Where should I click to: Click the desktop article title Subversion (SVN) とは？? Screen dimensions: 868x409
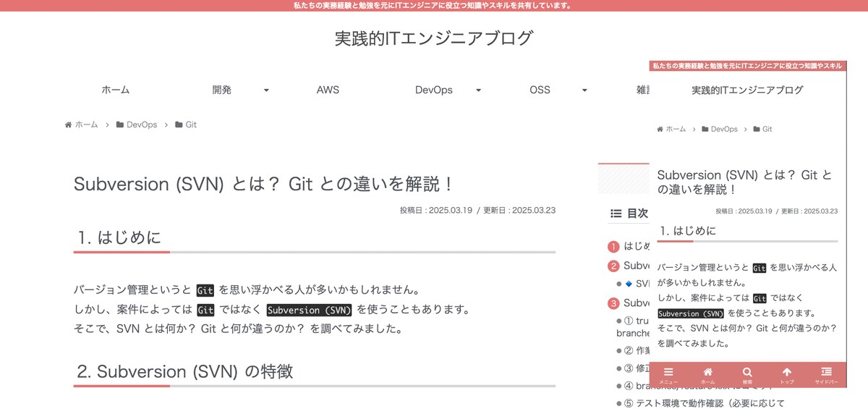click(265, 184)
